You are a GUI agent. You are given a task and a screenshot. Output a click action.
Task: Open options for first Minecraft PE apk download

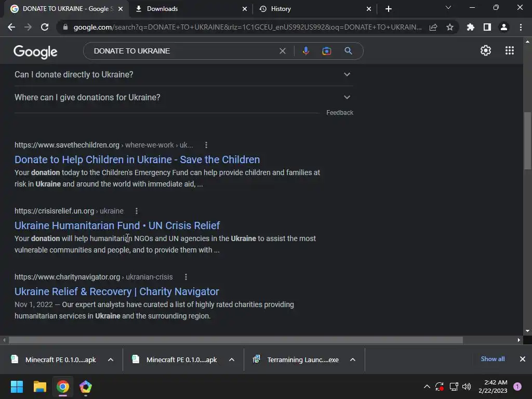[x=111, y=360]
